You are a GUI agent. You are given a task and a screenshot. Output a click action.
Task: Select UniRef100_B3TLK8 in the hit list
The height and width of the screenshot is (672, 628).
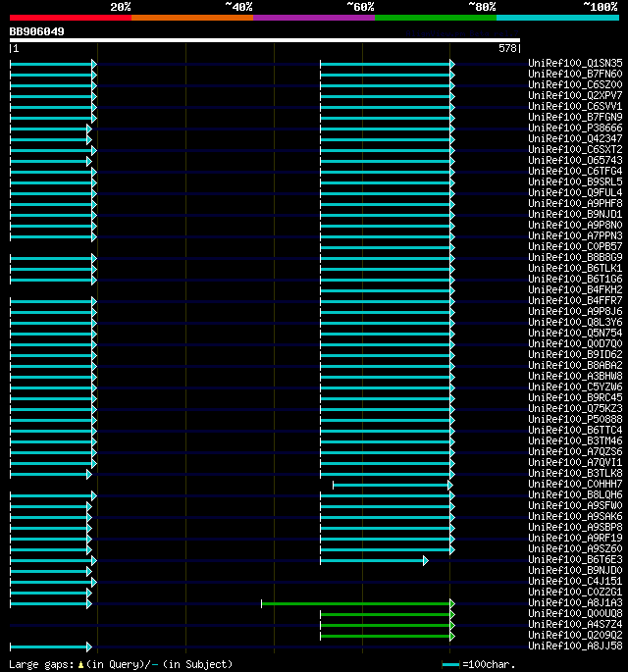[x=575, y=473]
